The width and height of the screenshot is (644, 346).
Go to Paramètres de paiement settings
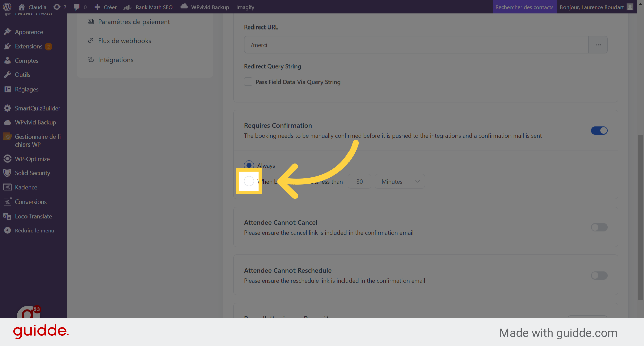[x=134, y=22]
